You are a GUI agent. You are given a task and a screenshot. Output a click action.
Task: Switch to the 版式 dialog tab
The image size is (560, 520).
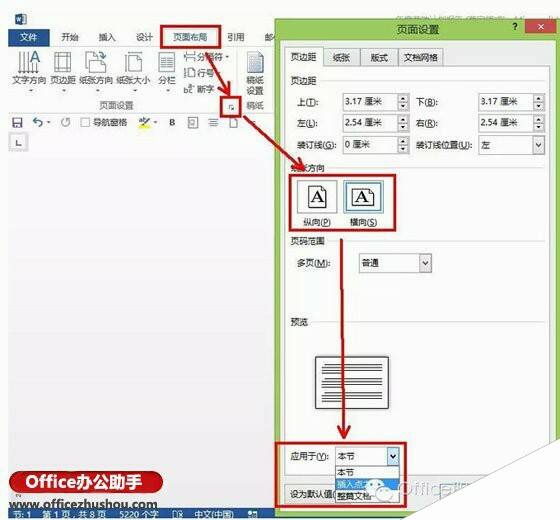point(379,58)
